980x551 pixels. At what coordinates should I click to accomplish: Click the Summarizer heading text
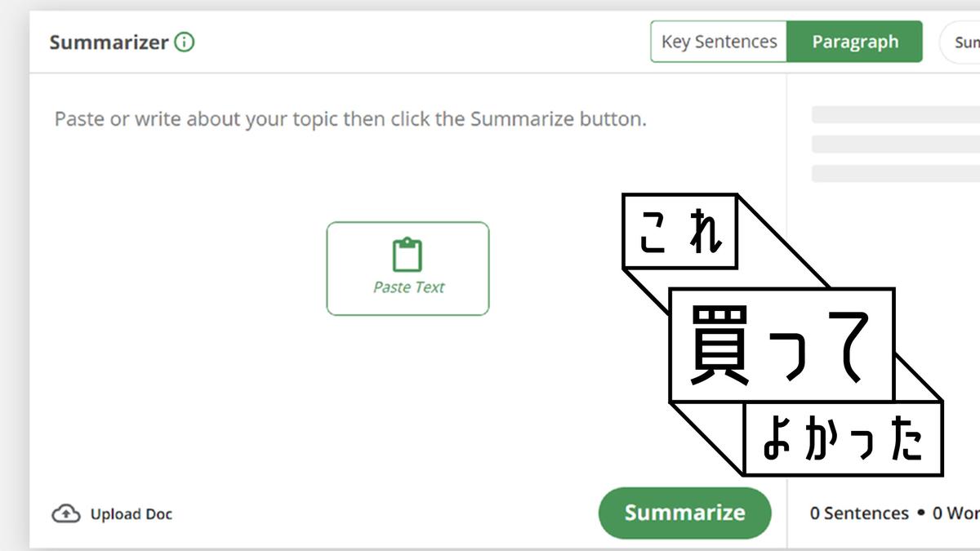coord(109,42)
